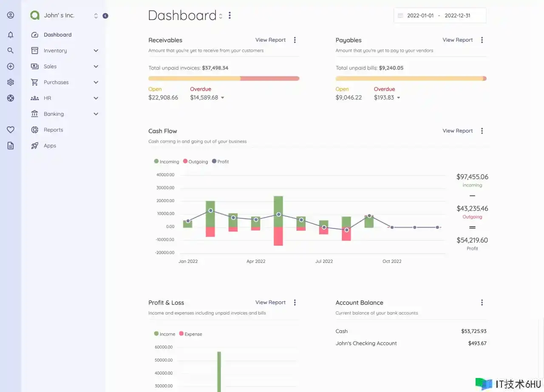Click the search magnifier icon

[11, 51]
